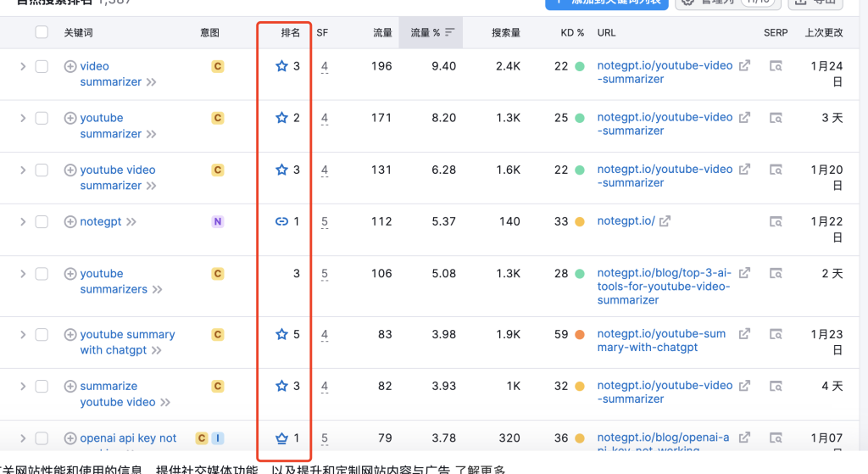This screenshot has height=474, width=868.
Task: View SERP snapshot for 'notegpt' row
Action: point(776,222)
